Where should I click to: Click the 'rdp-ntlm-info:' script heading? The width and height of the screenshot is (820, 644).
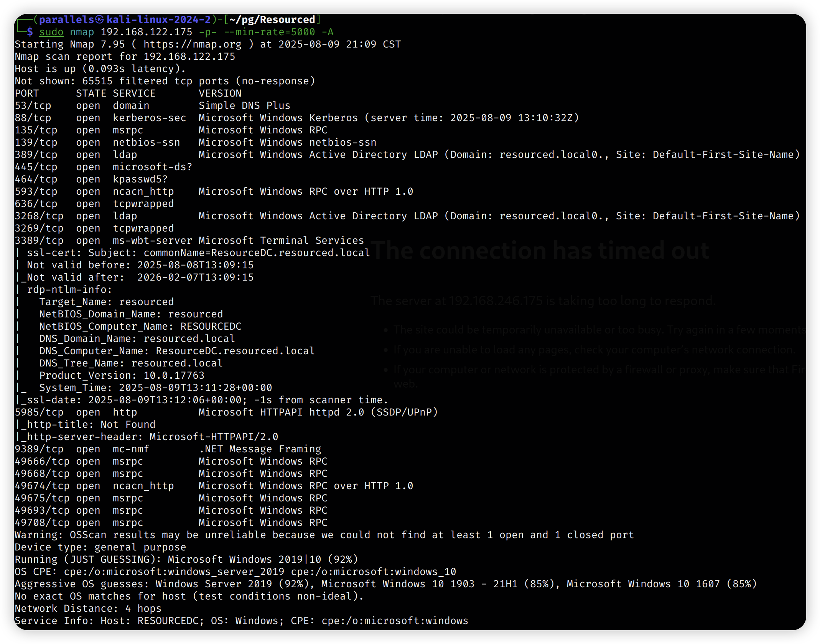[x=70, y=290]
